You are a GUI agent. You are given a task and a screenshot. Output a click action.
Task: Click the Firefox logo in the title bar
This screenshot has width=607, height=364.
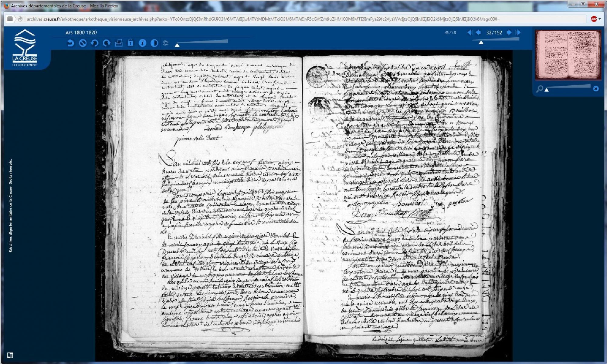(x=6, y=6)
